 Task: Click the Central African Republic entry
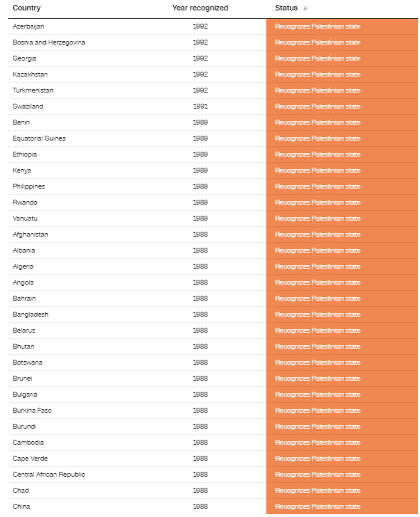(49, 475)
